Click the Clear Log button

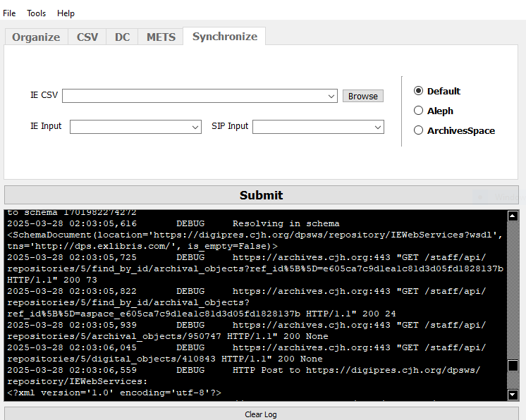(x=261, y=414)
